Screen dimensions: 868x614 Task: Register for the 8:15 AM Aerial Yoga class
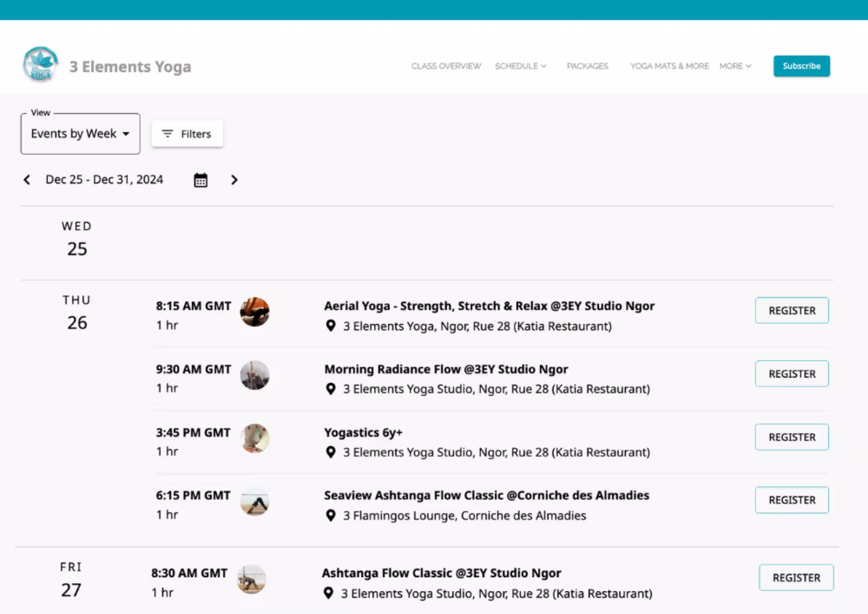pos(792,310)
